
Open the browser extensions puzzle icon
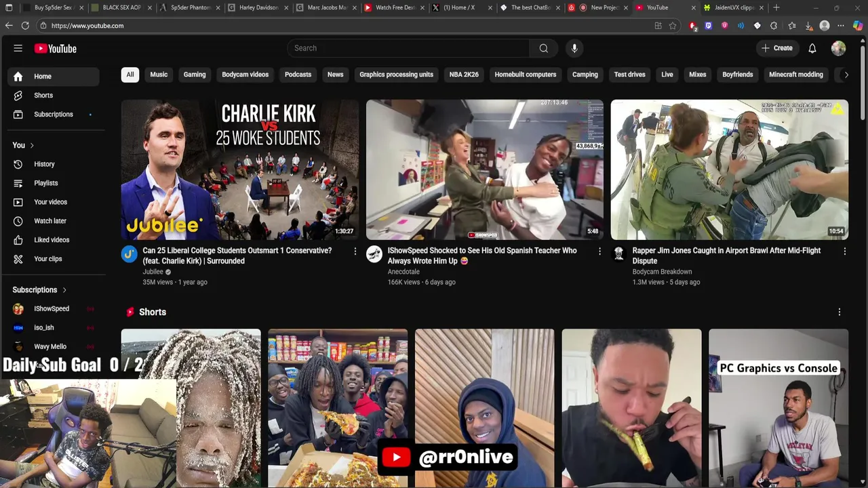[x=774, y=26]
